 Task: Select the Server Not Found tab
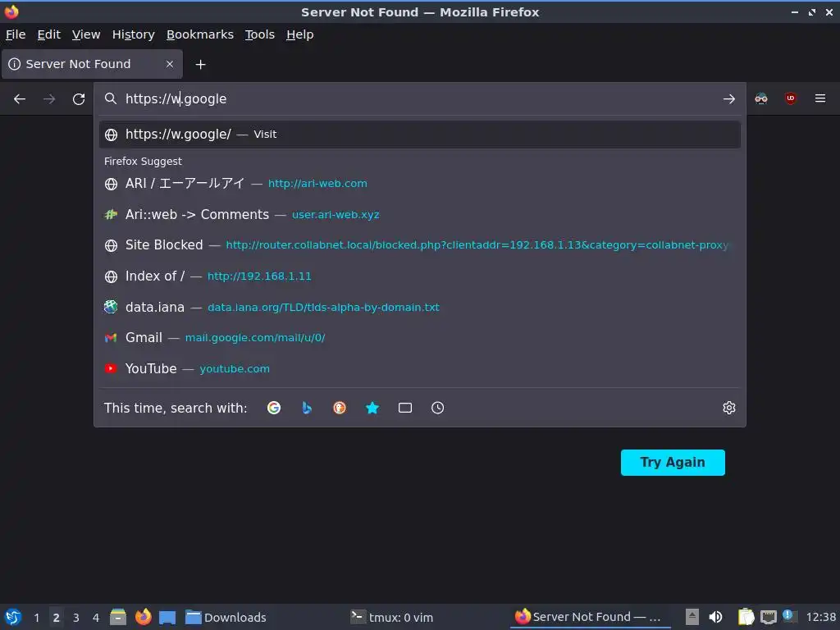click(92, 64)
